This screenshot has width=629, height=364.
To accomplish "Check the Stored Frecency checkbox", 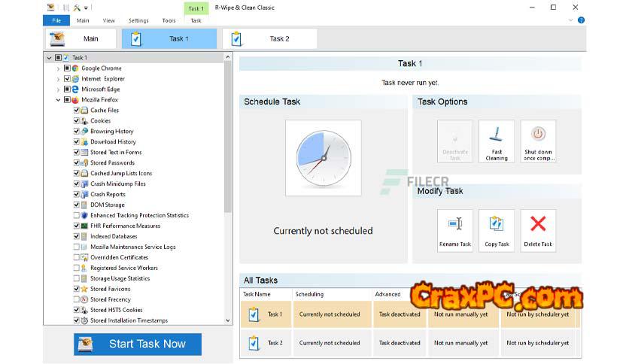I will (76, 299).
